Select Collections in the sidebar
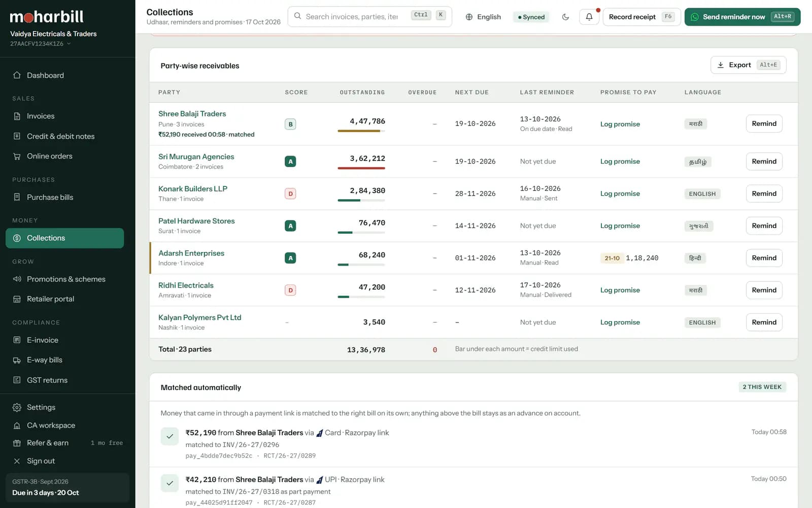Screen dimensions: 812x508 [64, 238]
